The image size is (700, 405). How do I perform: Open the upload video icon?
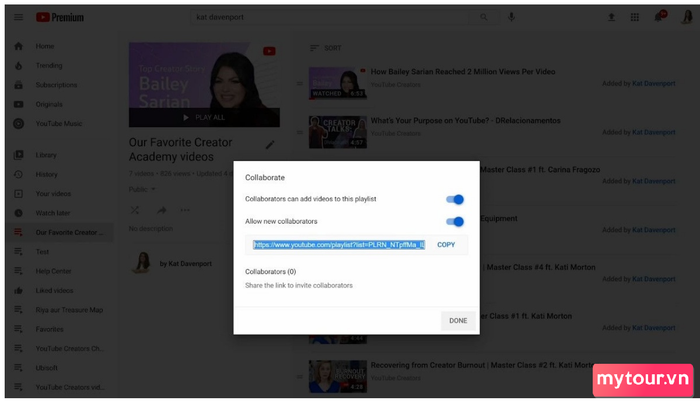click(x=611, y=17)
